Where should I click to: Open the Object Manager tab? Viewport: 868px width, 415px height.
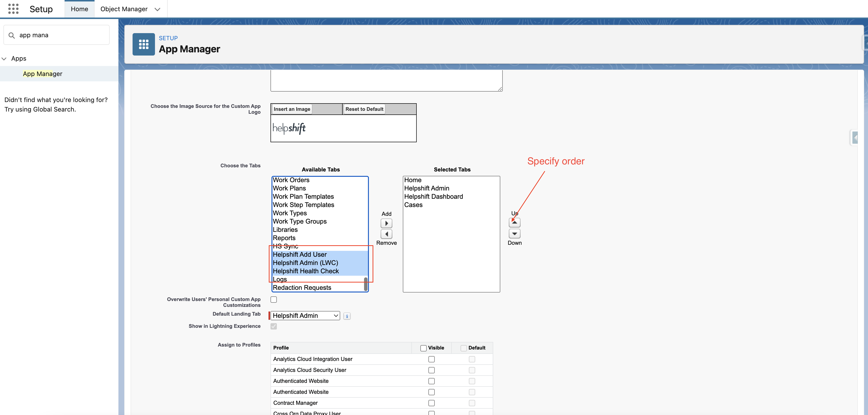pos(124,9)
